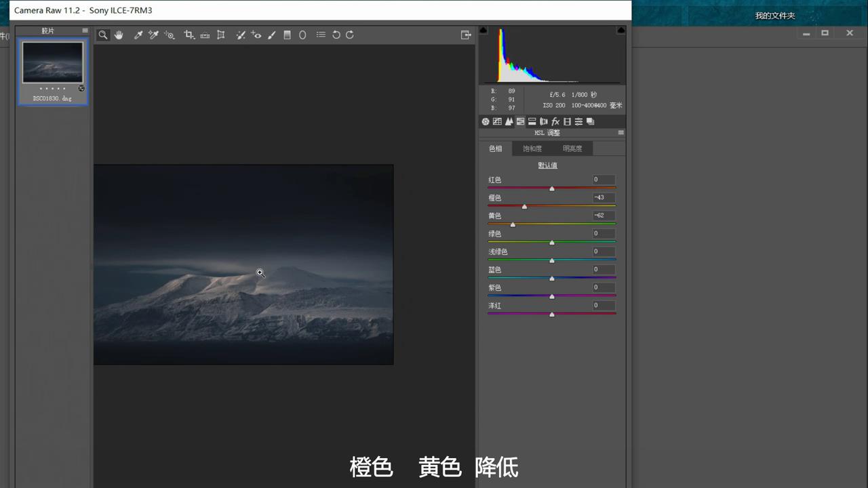Open the Presets panel icon

[x=578, y=121]
